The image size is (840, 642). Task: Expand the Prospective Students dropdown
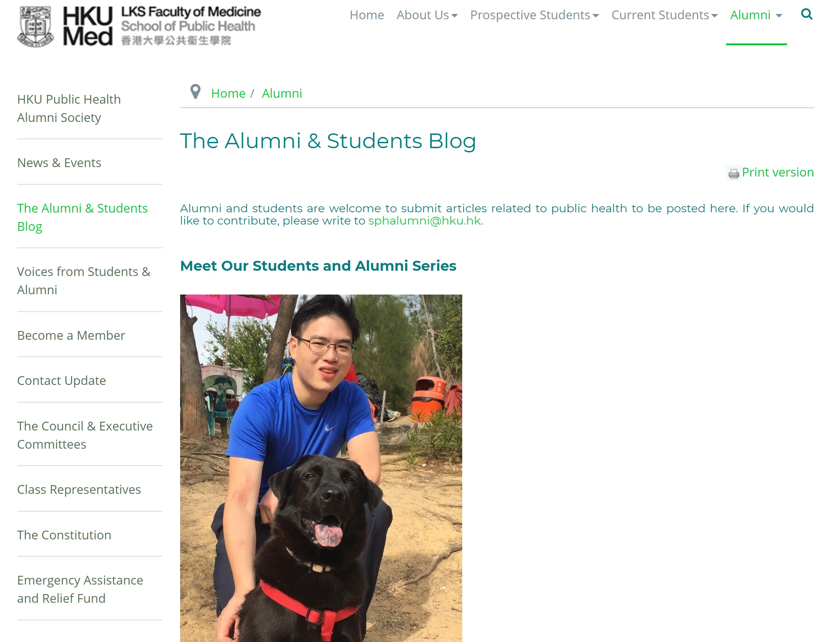(x=534, y=15)
